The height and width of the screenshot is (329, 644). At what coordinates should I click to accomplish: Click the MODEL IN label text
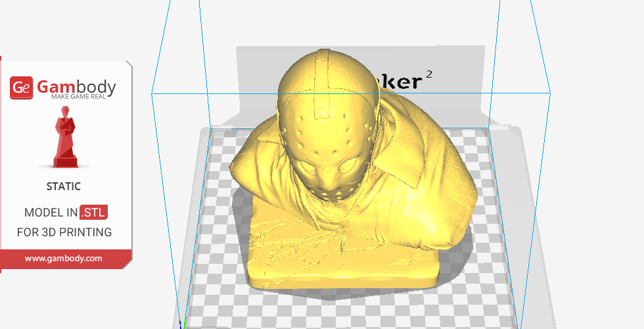(51, 213)
